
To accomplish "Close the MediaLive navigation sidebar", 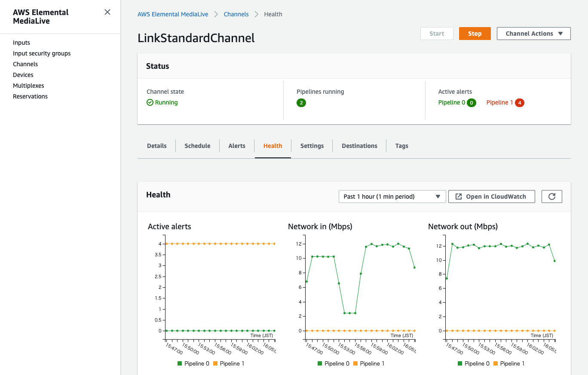I will coord(107,12).
